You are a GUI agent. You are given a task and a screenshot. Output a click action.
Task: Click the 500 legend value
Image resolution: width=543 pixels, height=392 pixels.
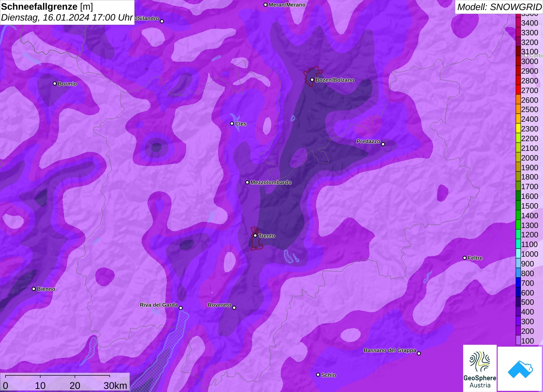(x=527, y=302)
